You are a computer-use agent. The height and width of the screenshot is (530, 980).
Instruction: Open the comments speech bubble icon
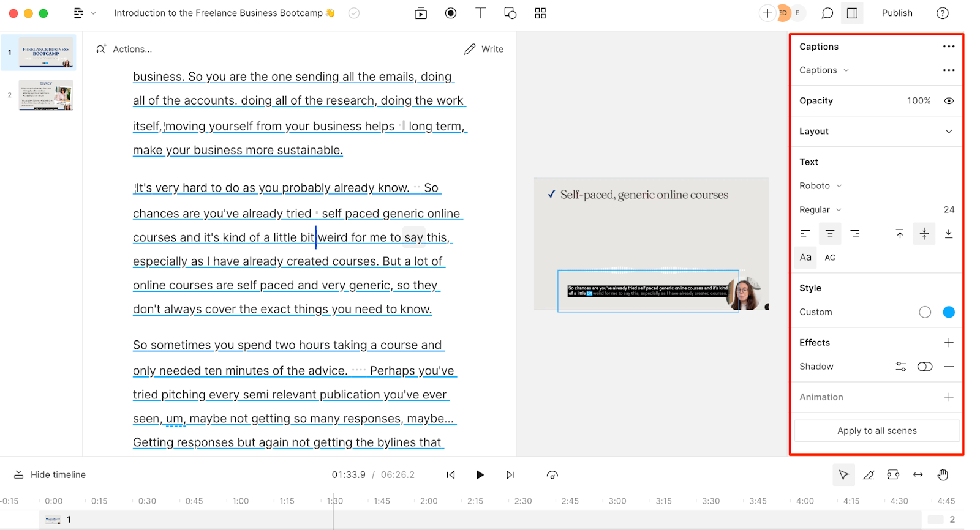[x=827, y=13]
